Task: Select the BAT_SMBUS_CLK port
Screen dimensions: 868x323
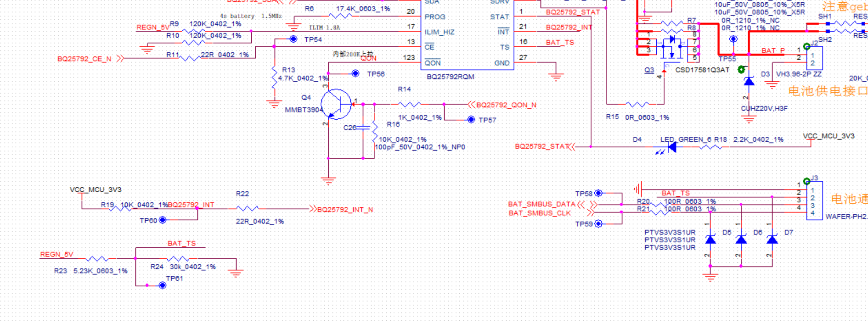Action: pyautogui.click(x=551, y=213)
